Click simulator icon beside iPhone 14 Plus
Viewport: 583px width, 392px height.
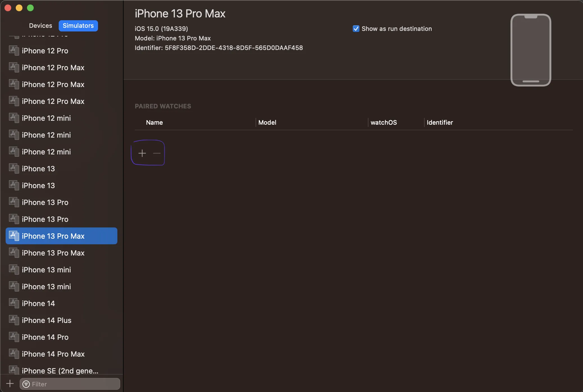tap(14, 320)
